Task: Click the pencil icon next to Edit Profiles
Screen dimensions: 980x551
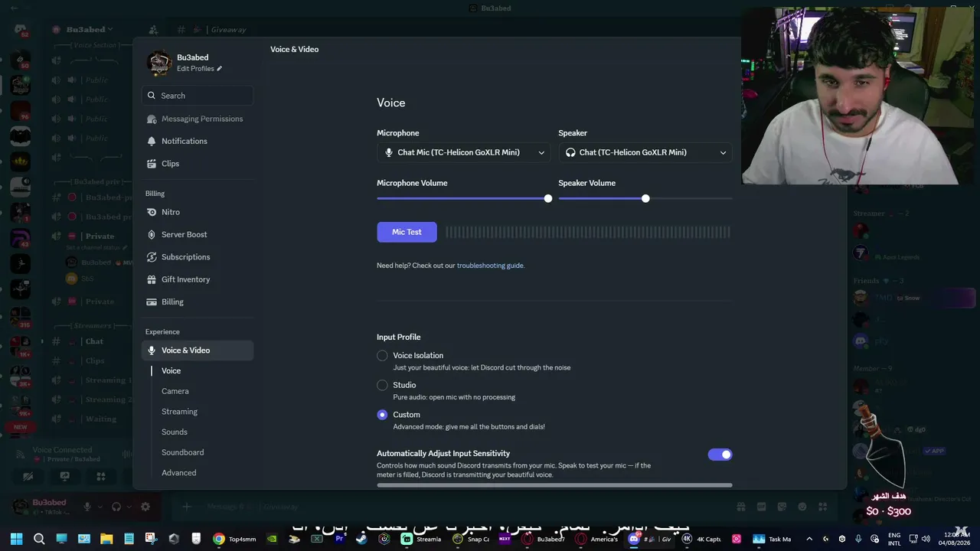Action: point(220,69)
